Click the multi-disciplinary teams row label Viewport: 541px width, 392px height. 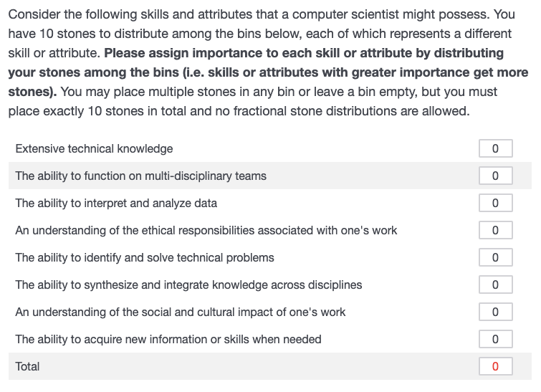140,176
